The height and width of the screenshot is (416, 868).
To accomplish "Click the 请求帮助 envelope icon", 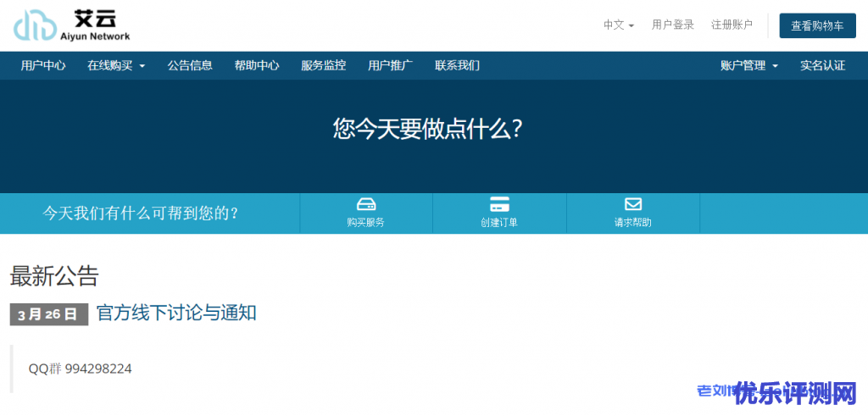I will [633, 204].
